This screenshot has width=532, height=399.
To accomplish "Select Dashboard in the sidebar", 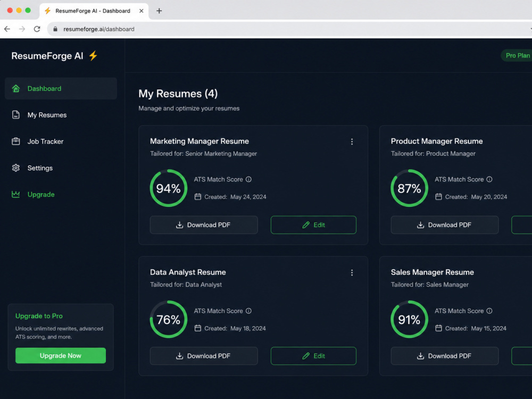I will coord(61,88).
